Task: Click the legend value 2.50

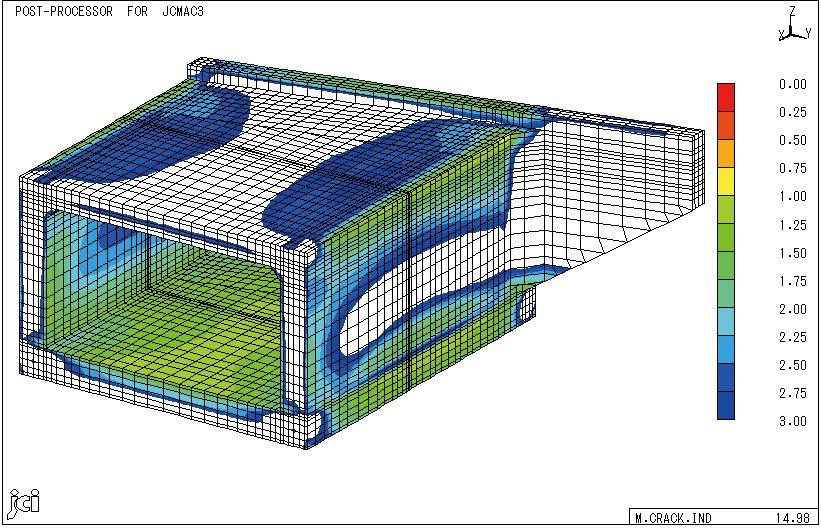Action: click(792, 365)
